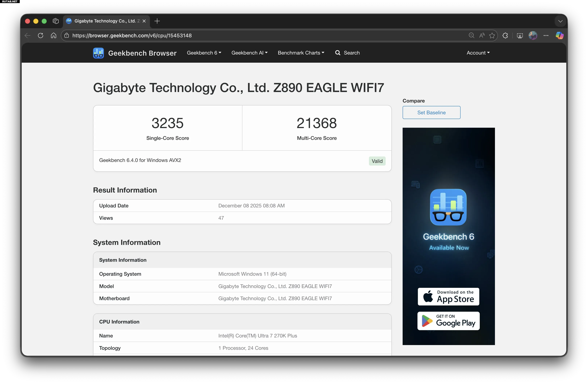
Task: Reload the page with refresh icon
Action: [x=41, y=35]
